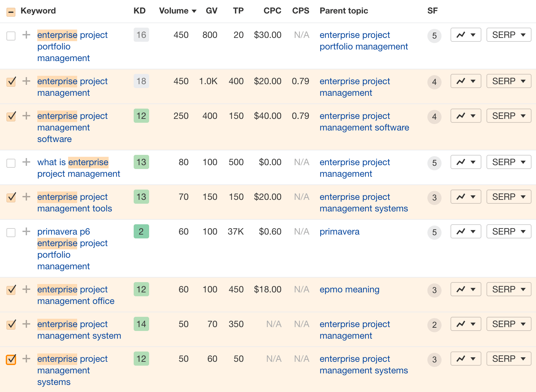Uncheck the enterprise project management tools row
This screenshot has width=536, height=392.
[11, 197]
